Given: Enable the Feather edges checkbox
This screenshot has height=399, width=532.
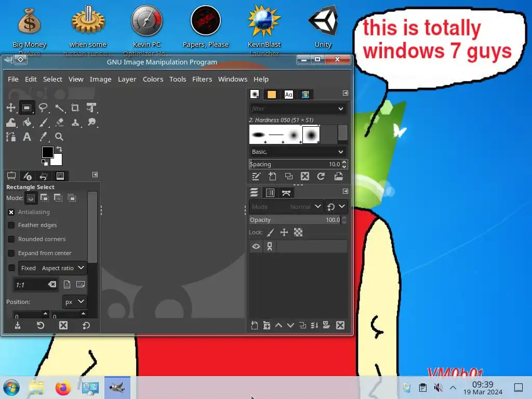Looking at the screenshot, I should pyautogui.click(x=11, y=225).
